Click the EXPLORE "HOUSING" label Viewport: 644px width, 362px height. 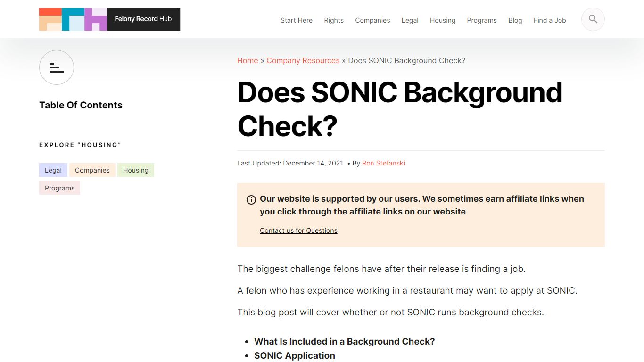click(x=80, y=145)
